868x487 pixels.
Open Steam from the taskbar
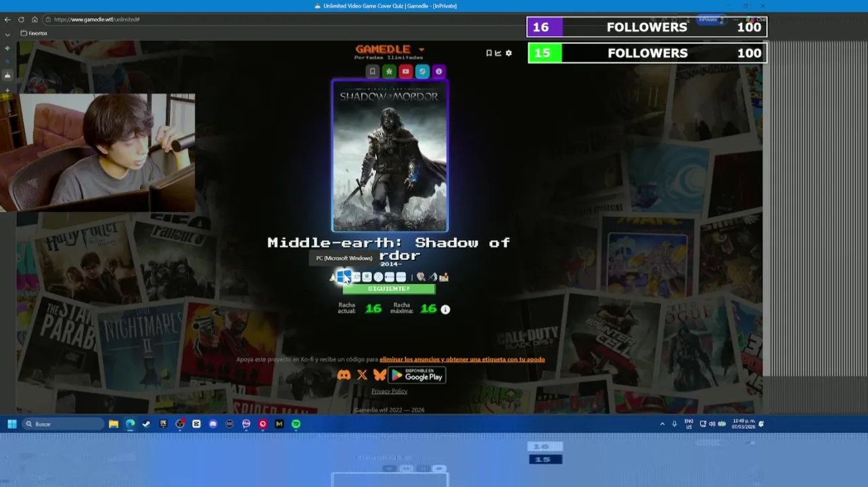point(147,424)
